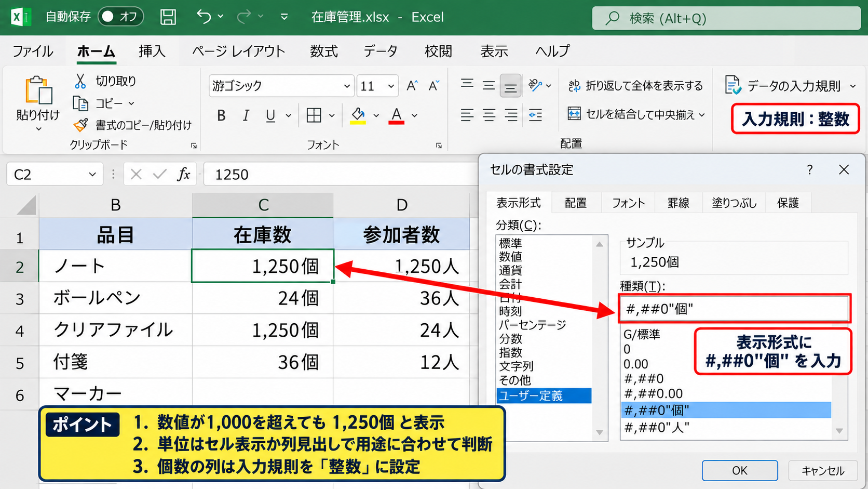Select column C header
Viewport: 868px width, 489px height.
tap(263, 205)
